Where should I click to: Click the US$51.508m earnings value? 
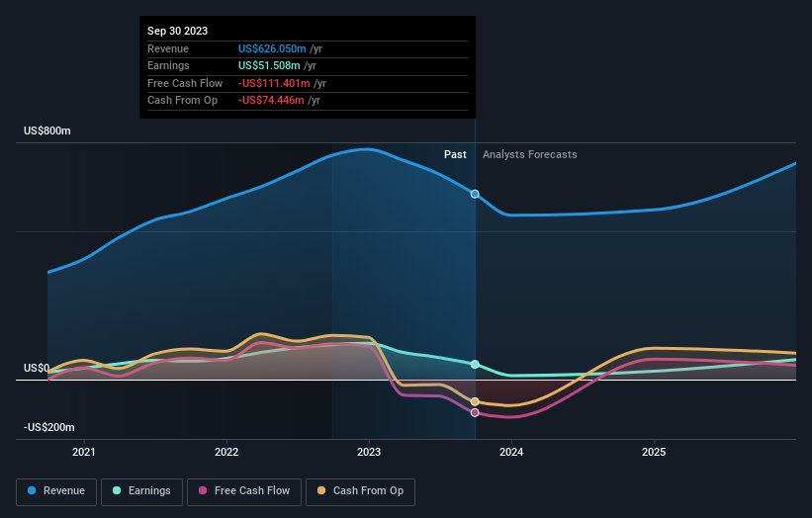[269, 65]
